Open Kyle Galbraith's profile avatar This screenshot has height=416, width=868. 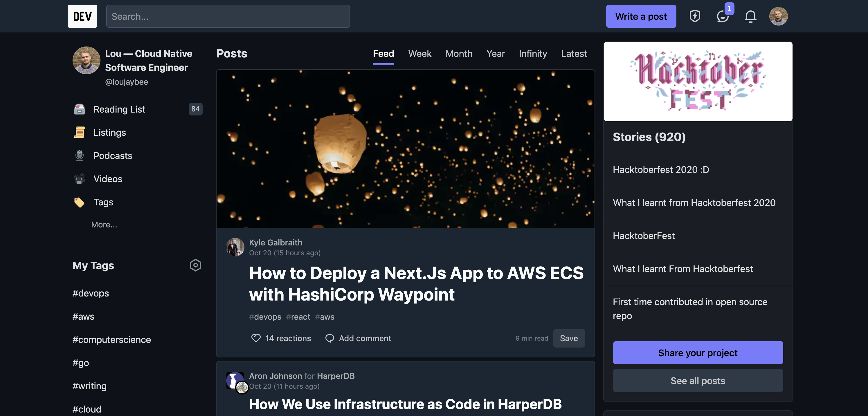(235, 247)
